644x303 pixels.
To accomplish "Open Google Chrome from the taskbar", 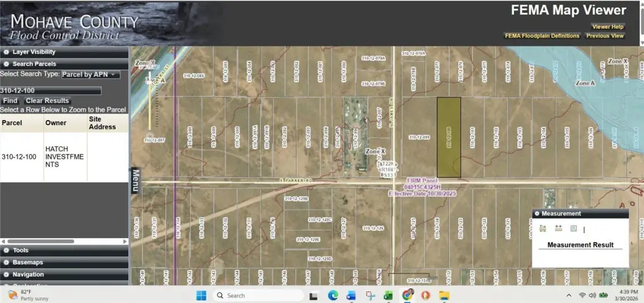I will click(407, 295).
